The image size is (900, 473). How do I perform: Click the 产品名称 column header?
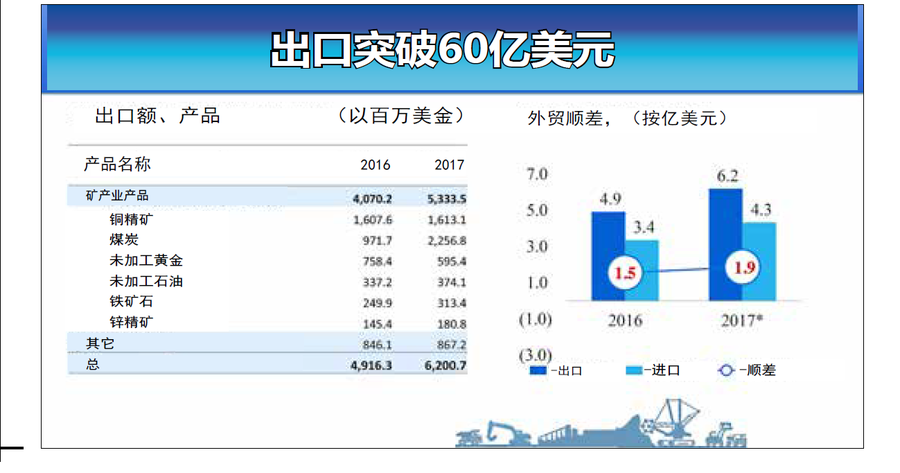[x=118, y=164]
